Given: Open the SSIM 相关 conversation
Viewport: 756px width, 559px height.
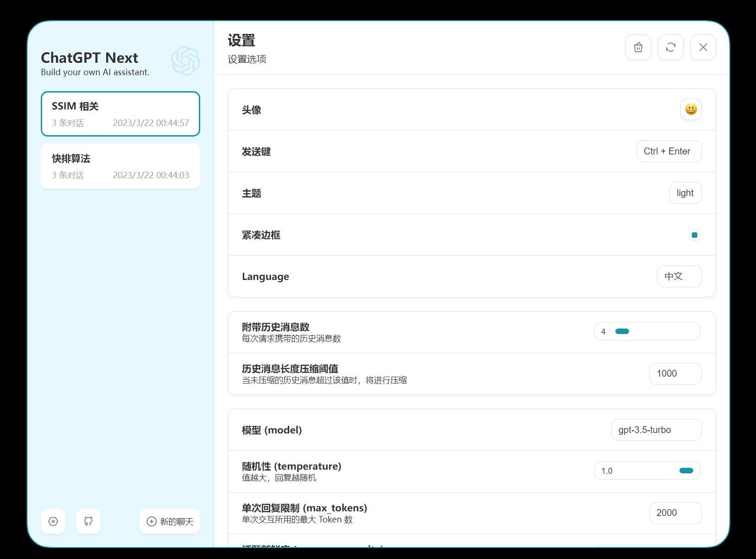Looking at the screenshot, I should (x=121, y=114).
